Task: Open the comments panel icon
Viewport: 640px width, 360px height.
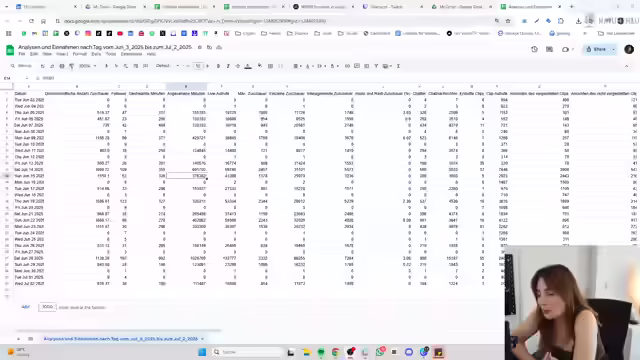Action: coord(549,49)
